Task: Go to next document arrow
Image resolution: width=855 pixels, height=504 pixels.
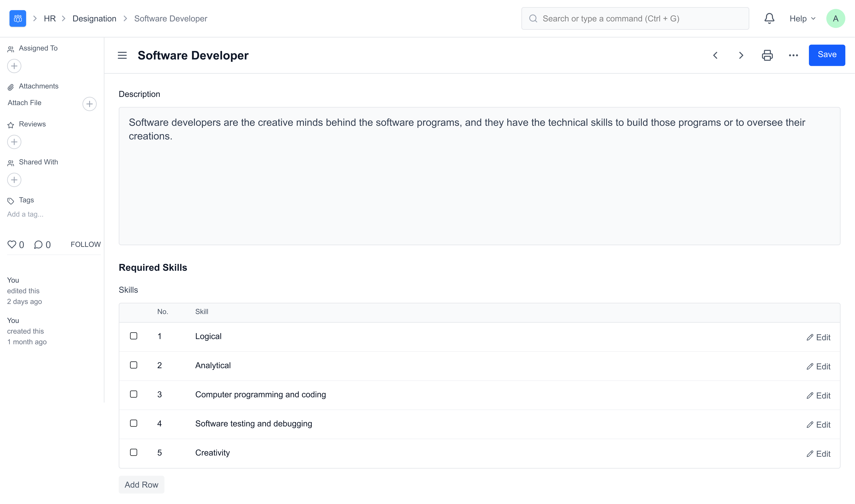Action: click(x=741, y=55)
